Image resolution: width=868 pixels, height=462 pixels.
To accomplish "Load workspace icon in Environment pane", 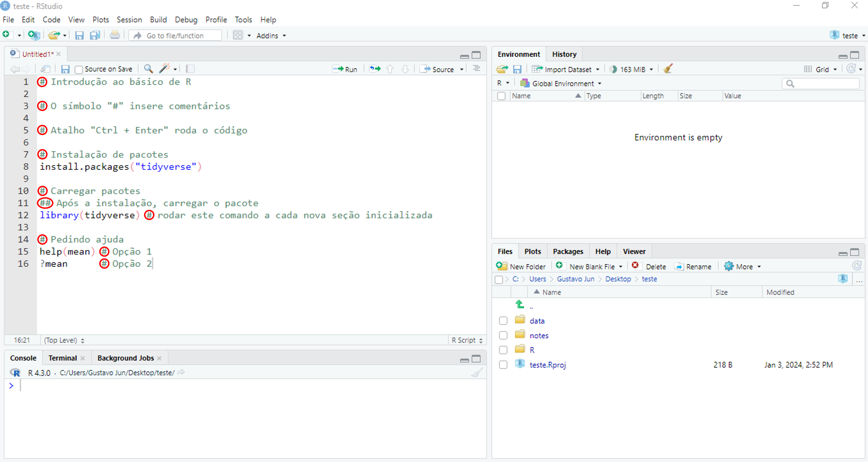I will point(502,69).
